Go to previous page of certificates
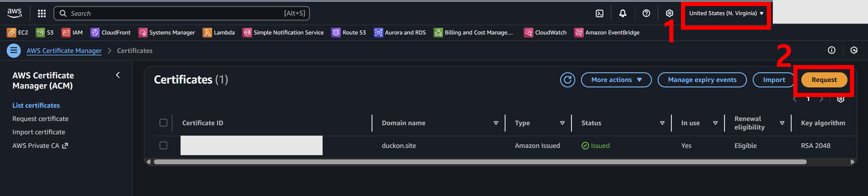Screen dimensions: 868x196 pos(795,99)
